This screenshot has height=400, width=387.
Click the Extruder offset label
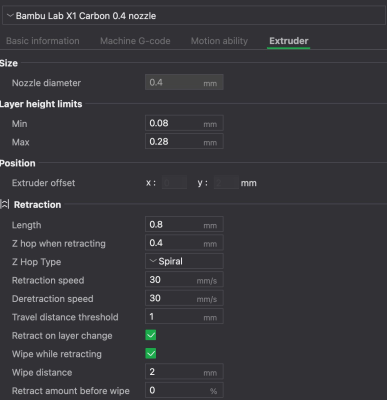click(43, 183)
